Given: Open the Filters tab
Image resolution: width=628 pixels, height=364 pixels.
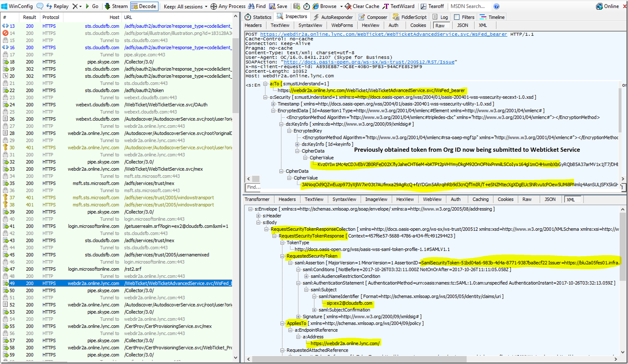Looking at the screenshot, I should coord(464,17).
